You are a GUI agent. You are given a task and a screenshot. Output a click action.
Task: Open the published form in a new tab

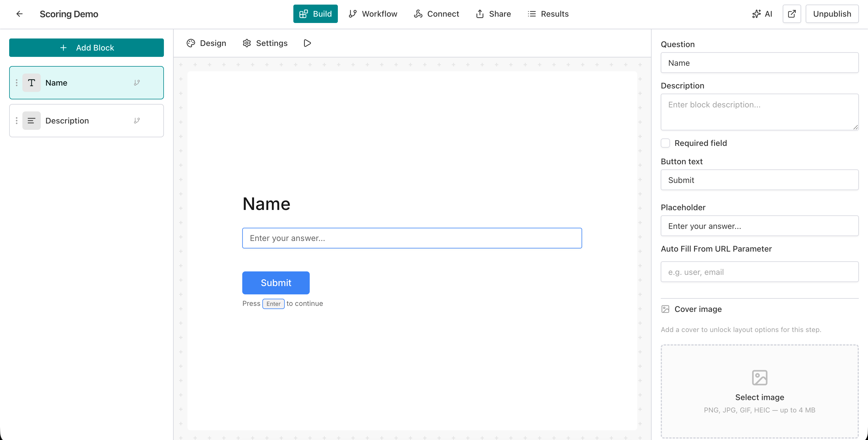point(792,14)
